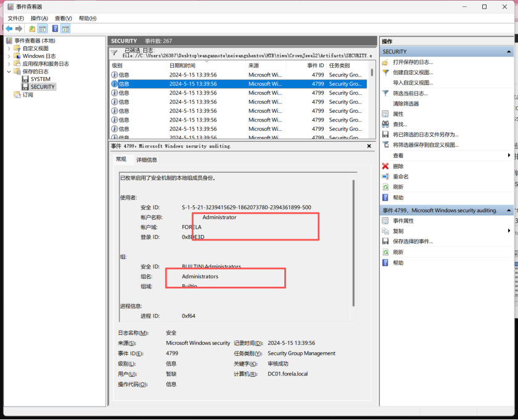This screenshot has height=420, width=518.
Task: Expand the 复制 submenu arrow
Action: pyautogui.click(x=509, y=231)
